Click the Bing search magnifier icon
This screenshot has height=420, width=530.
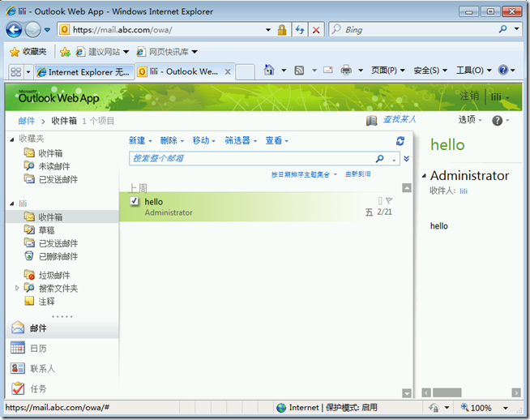pos(503,29)
